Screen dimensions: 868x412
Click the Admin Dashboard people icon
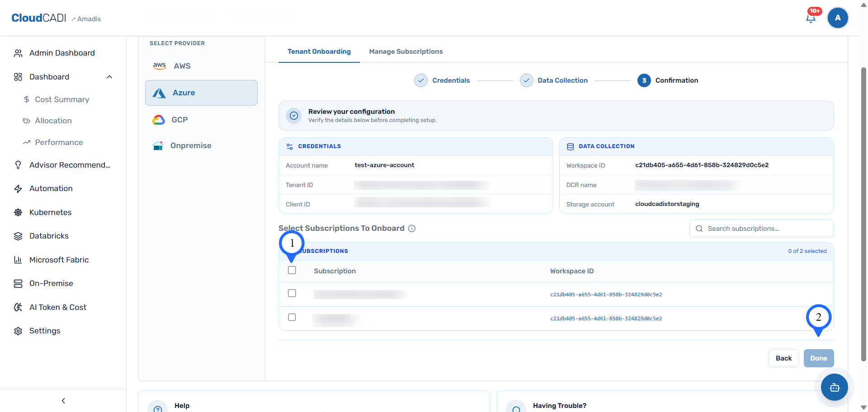click(18, 53)
